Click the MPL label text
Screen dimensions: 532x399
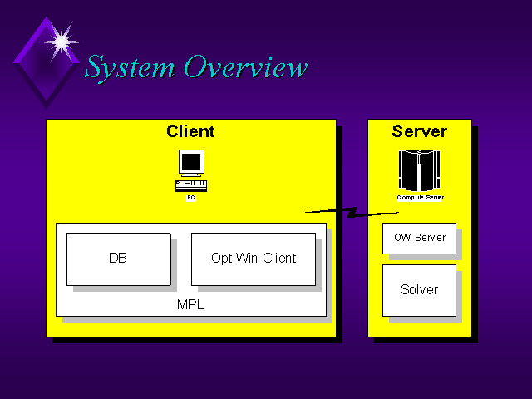[x=190, y=305]
